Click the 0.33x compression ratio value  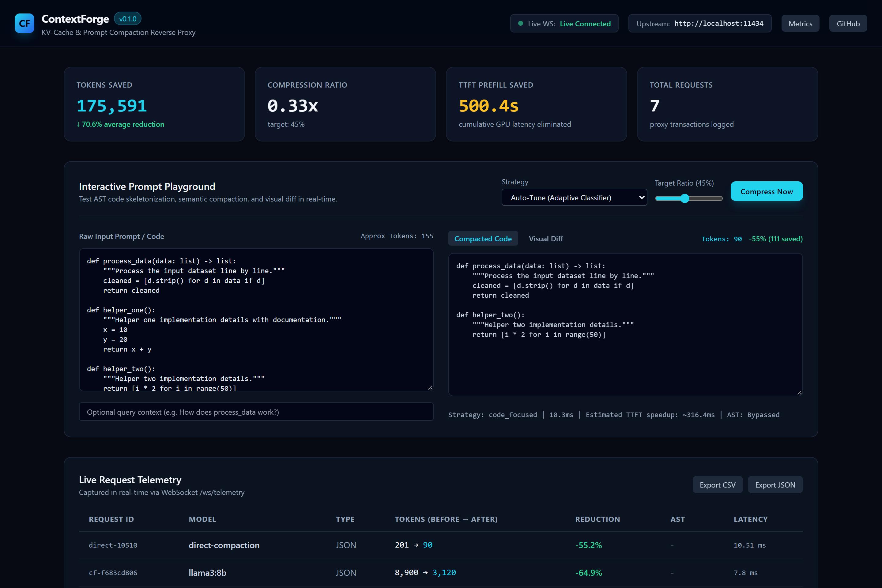tap(292, 105)
